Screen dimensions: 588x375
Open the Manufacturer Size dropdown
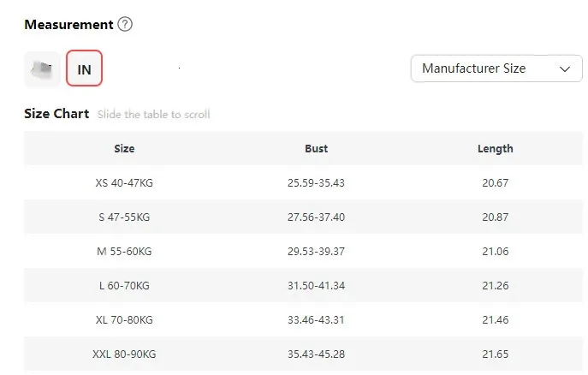coord(496,68)
